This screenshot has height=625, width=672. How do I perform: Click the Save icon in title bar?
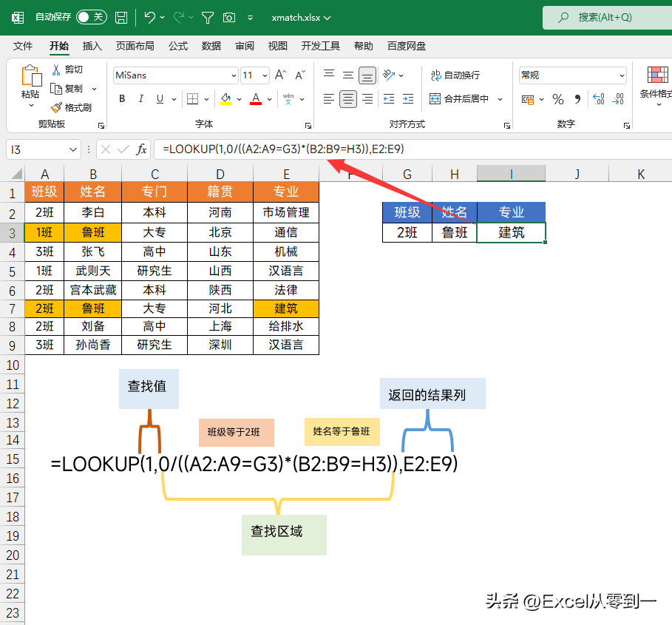[121, 18]
